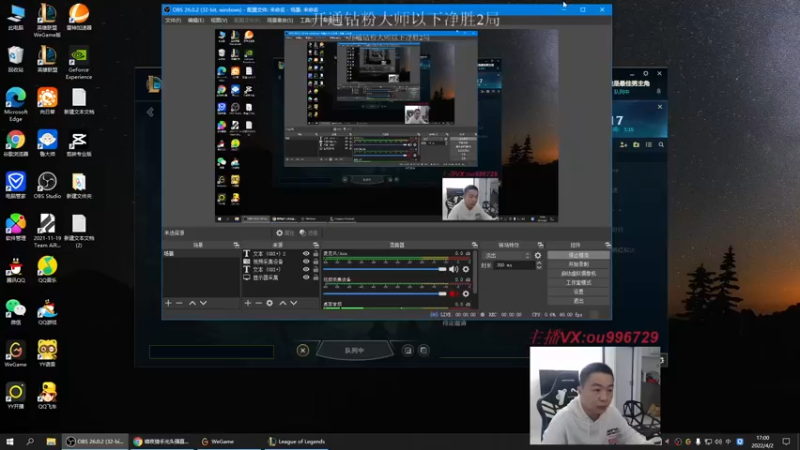The width and height of the screenshot is (800, 450).
Task: Move scene down in scenes panel
Action: pyautogui.click(x=203, y=303)
